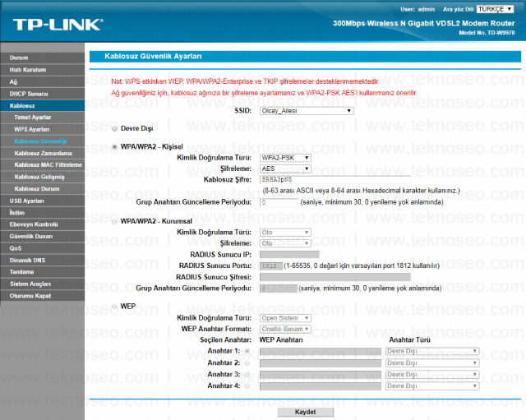Click the Kablosuz Güvenlik Ayarları heading
Image resolution: width=526 pixels, height=420 pixels.
point(154,57)
